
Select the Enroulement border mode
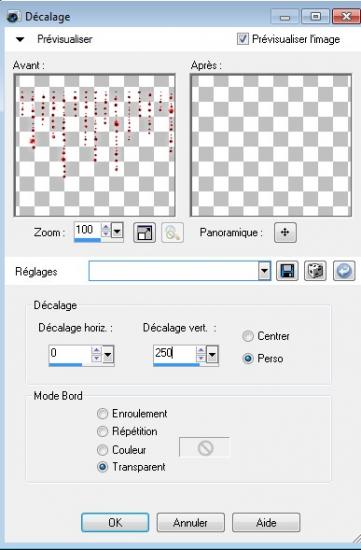(102, 414)
